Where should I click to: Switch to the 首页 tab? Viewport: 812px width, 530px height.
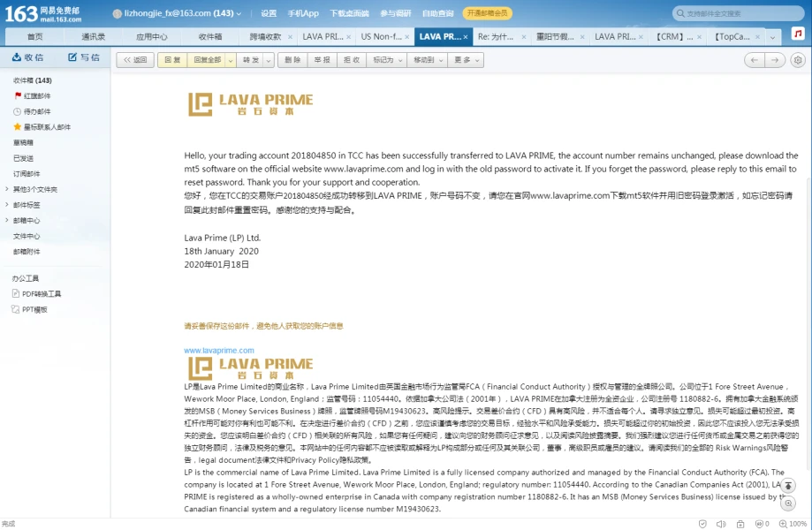[34, 37]
